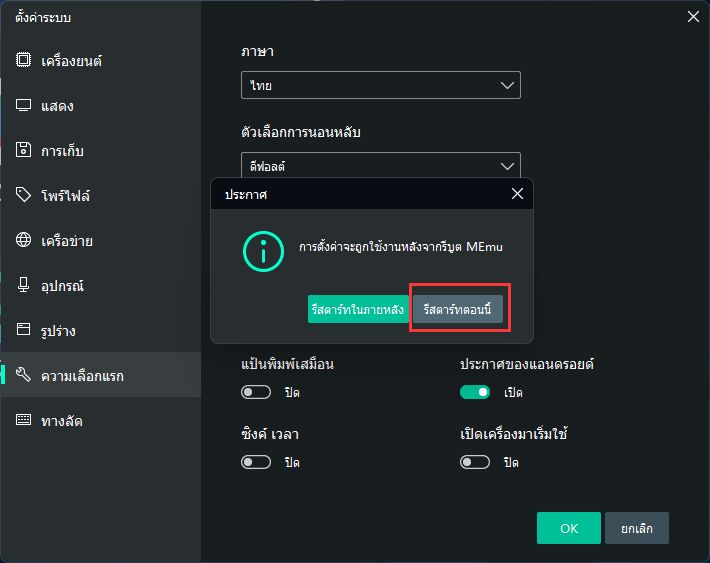Click the แสดง display monitor icon
The width and height of the screenshot is (710, 563).
click(x=24, y=105)
